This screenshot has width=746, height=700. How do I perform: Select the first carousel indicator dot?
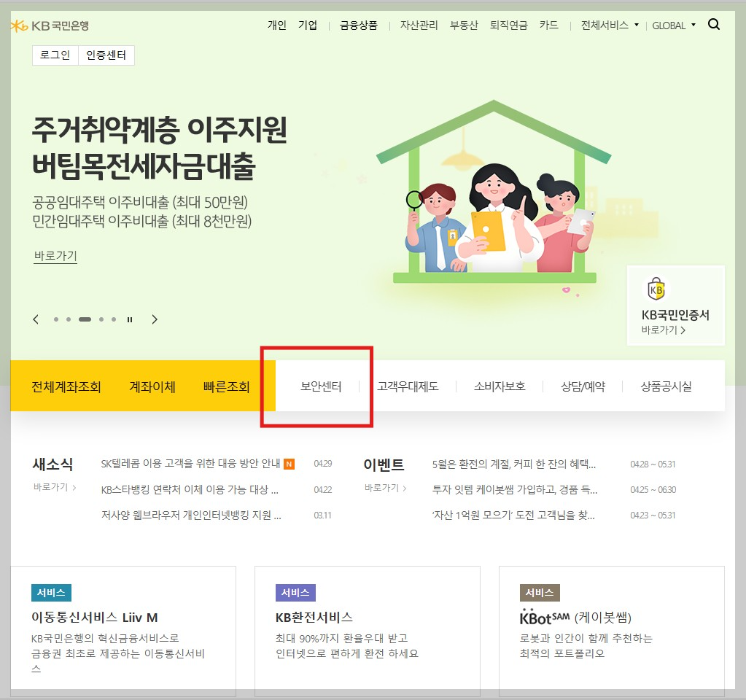coord(55,319)
